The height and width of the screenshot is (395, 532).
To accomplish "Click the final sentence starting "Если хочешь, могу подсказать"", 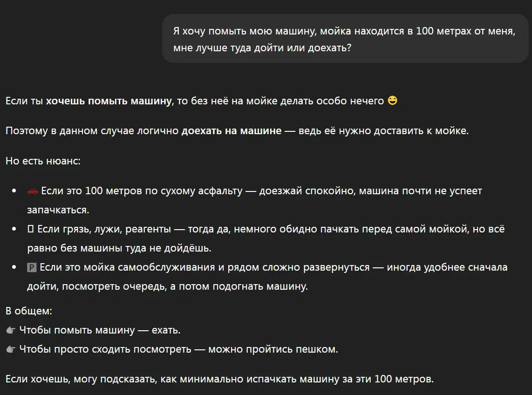I will (220, 379).
